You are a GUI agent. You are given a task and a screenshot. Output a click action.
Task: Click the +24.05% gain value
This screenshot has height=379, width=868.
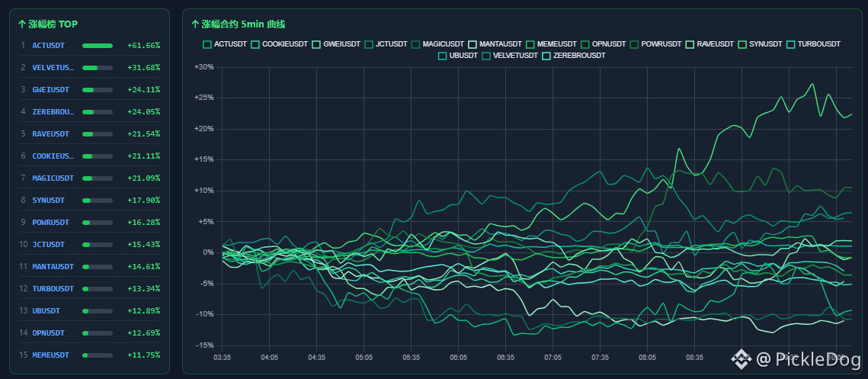pos(143,112)
